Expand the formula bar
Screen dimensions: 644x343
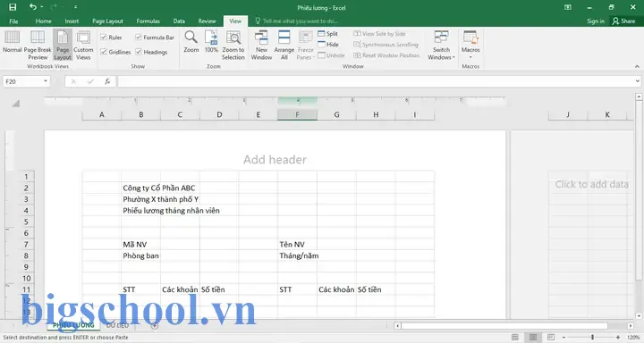[x=637, y=81]
